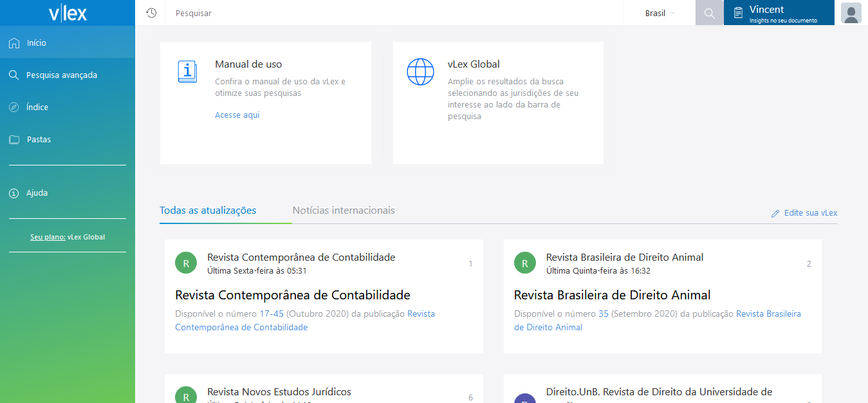Click the R avatar of Revista Brasileira de Direito Animal

(x=525, y=263)
